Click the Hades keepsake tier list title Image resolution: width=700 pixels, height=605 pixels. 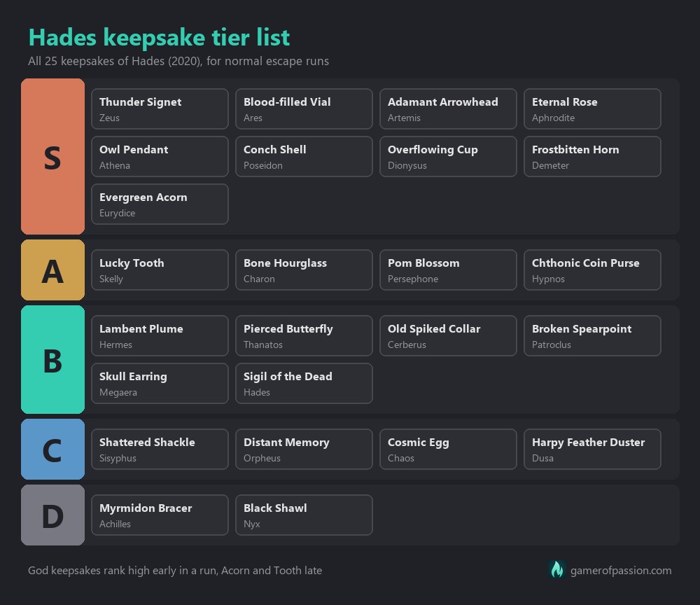(x=159, y=38)
